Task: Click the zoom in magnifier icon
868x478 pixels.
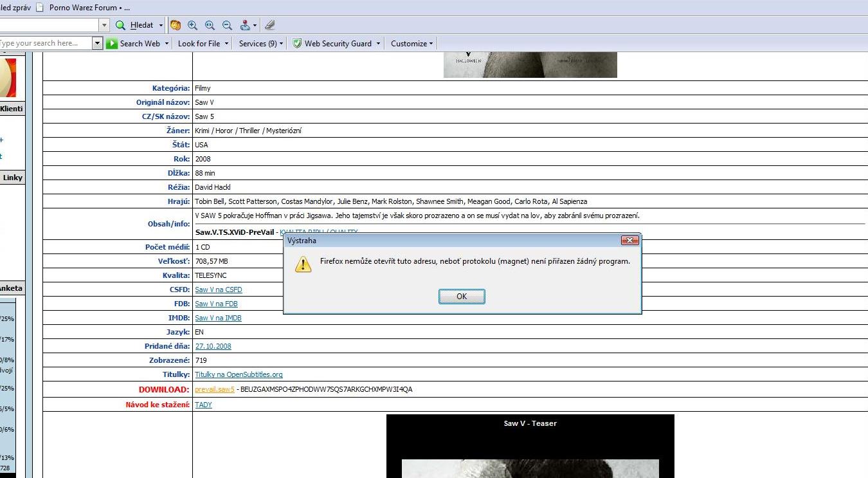Action: click(x=192, y=25)
